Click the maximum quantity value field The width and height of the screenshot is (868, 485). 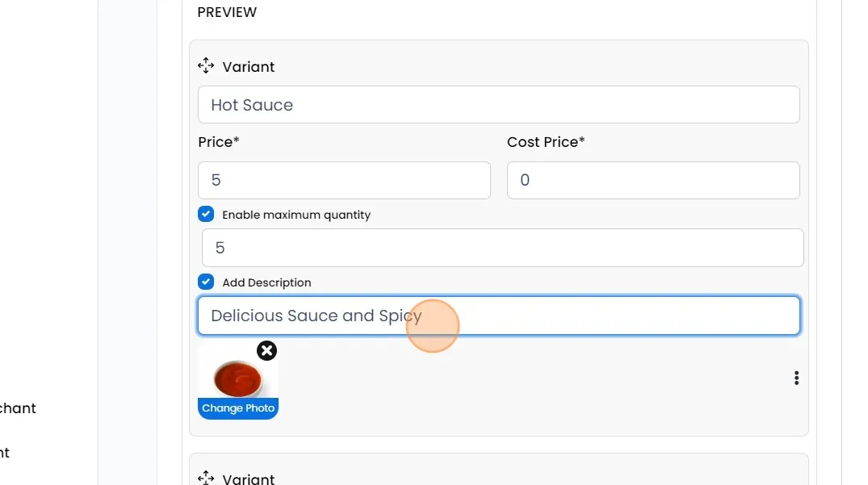click(x=502, y=248)
